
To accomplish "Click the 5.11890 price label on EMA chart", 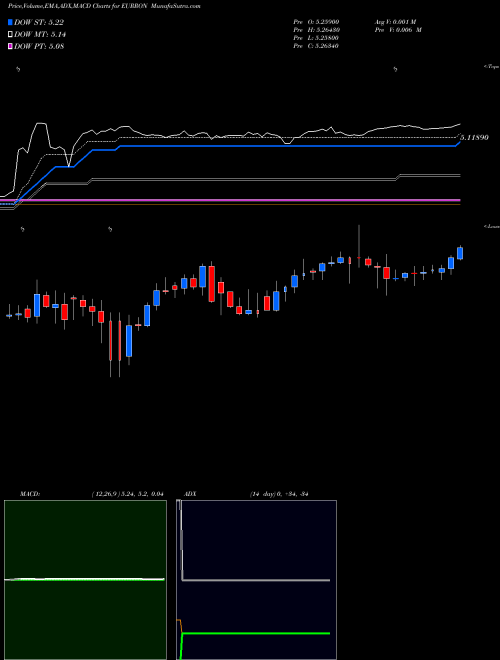I will [x=474, y=138].
